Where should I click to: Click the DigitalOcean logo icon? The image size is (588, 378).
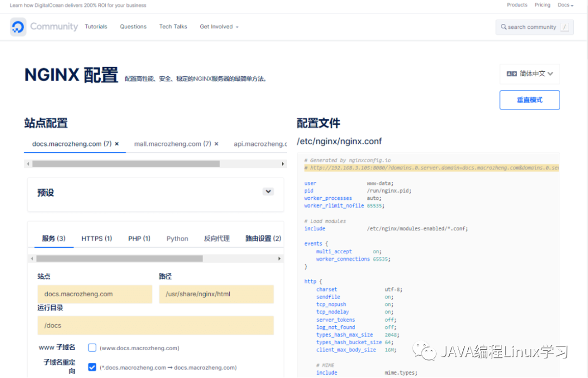[18, 27]
